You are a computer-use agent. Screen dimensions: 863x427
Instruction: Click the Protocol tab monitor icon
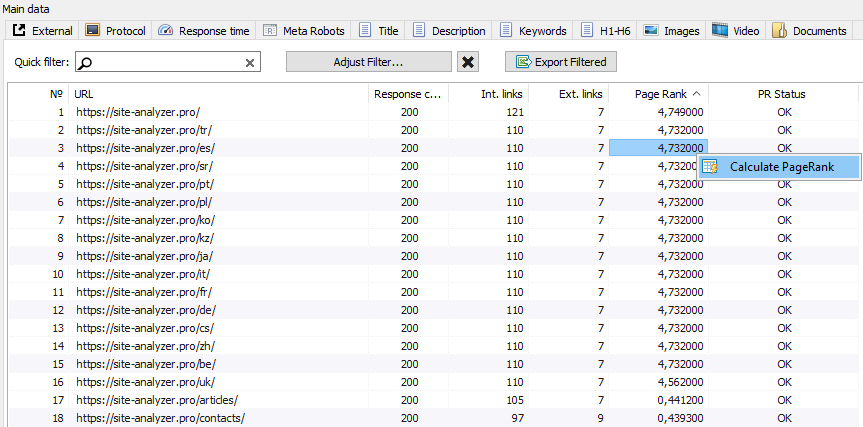coord(92,30)
